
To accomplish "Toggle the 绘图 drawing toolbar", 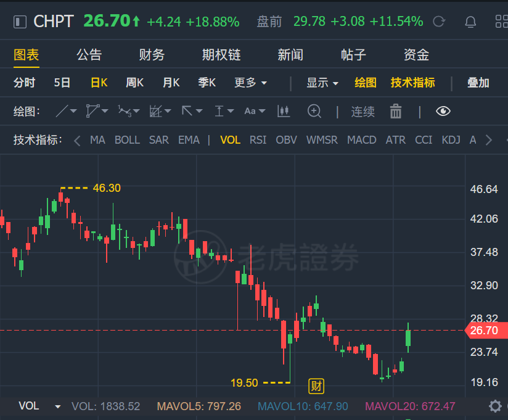I will [366, 83].
